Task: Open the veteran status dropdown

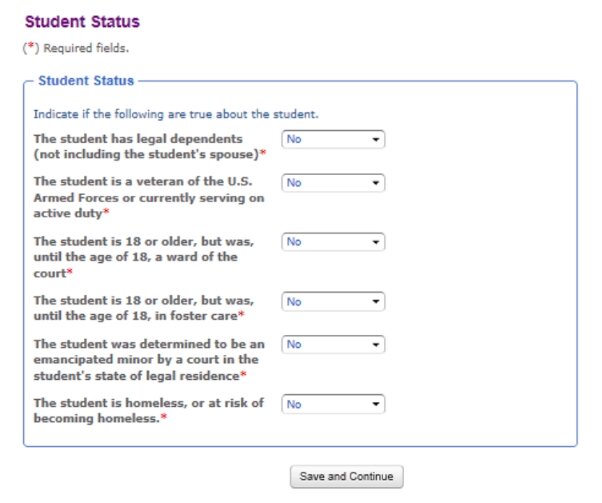Action: coord(333,183)
